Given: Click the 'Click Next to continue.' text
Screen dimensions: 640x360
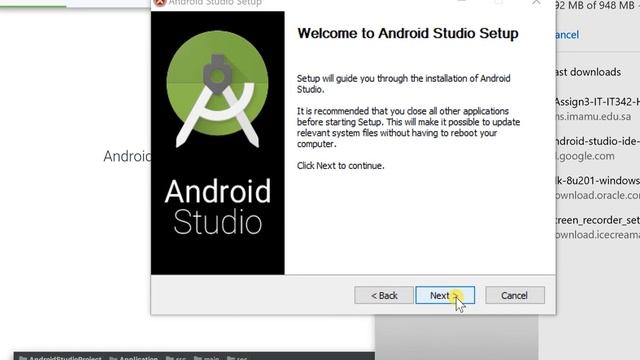Looking at the screenshot, I should tap(340, 166).
